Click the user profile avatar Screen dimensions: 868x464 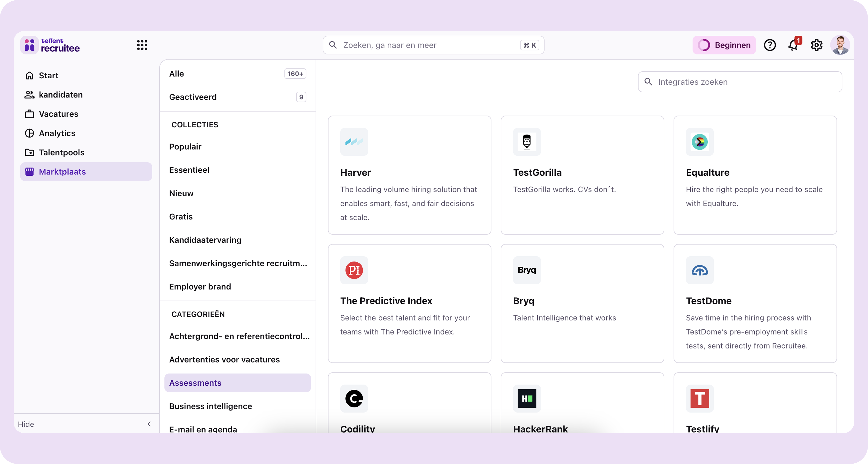(840, 45)
